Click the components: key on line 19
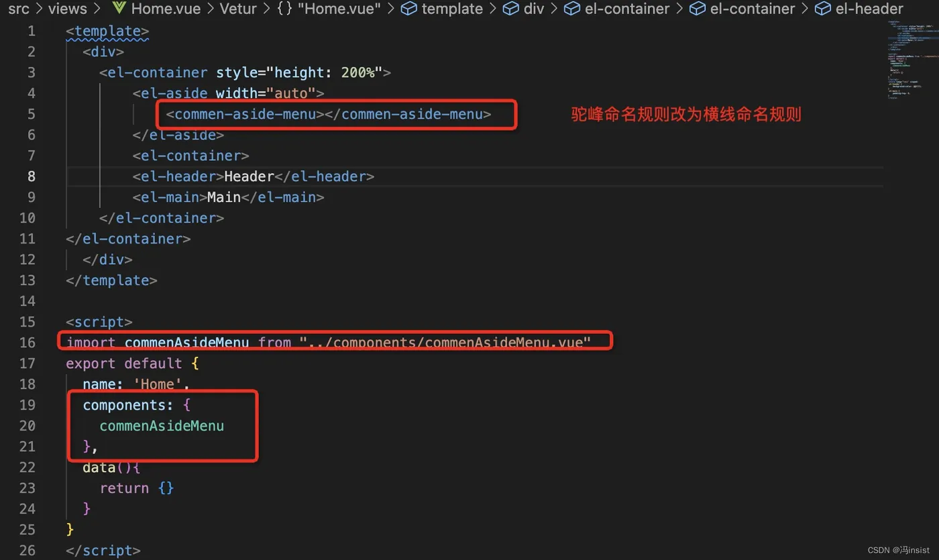This screenshot has width=939, height=560. (128, 405)
